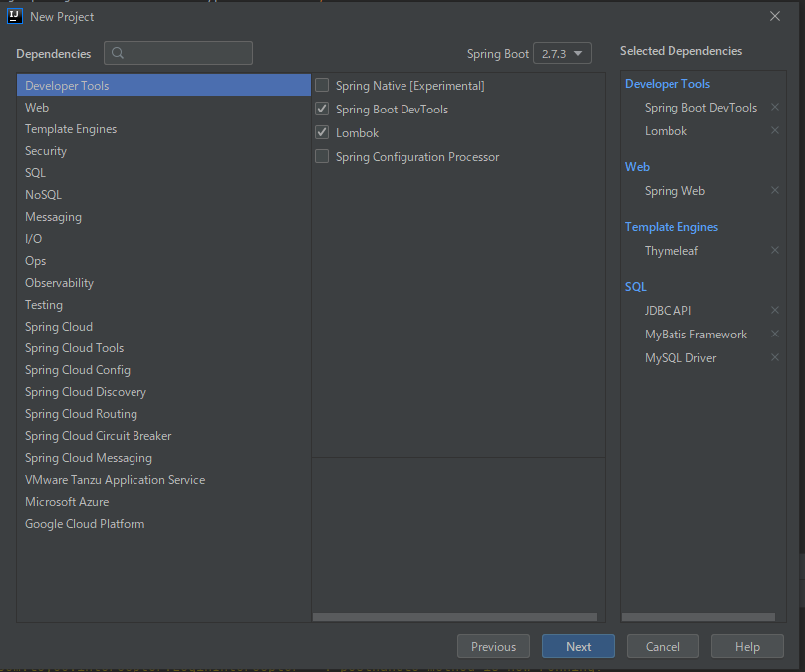The width and height of the screenshot is (805, 672).
Task: Remove Spring Boot DevTools dependency X
Action: point(775,107)
